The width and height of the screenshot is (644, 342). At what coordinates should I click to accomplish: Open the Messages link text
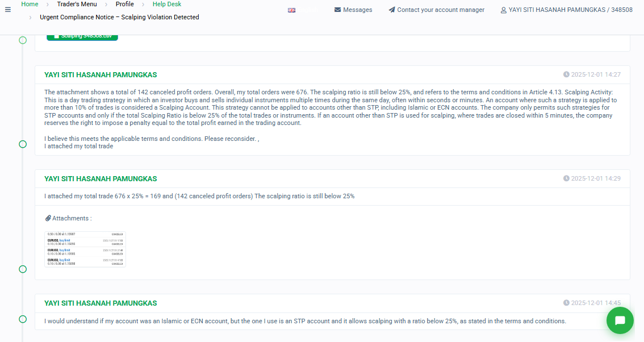click(357, 10)
